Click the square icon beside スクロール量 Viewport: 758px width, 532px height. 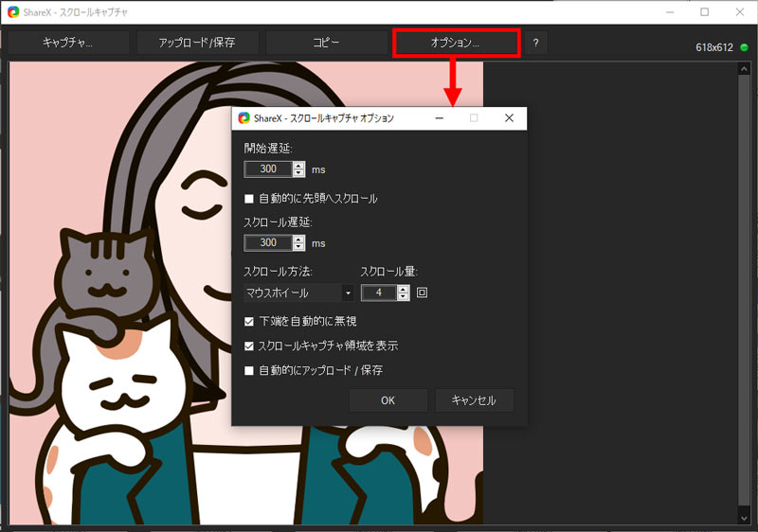(x=422, y=293)
